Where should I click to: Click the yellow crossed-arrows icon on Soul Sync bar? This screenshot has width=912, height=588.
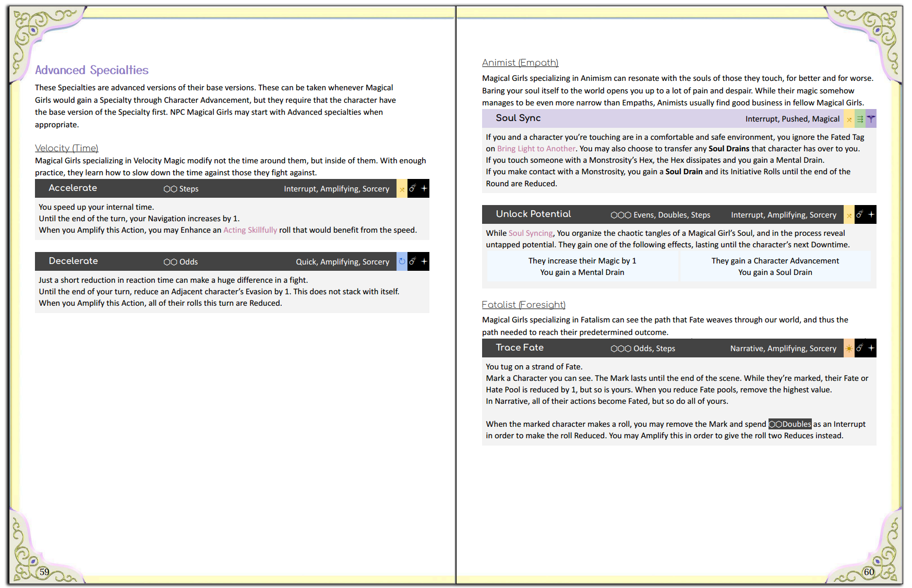coord(849,119)
